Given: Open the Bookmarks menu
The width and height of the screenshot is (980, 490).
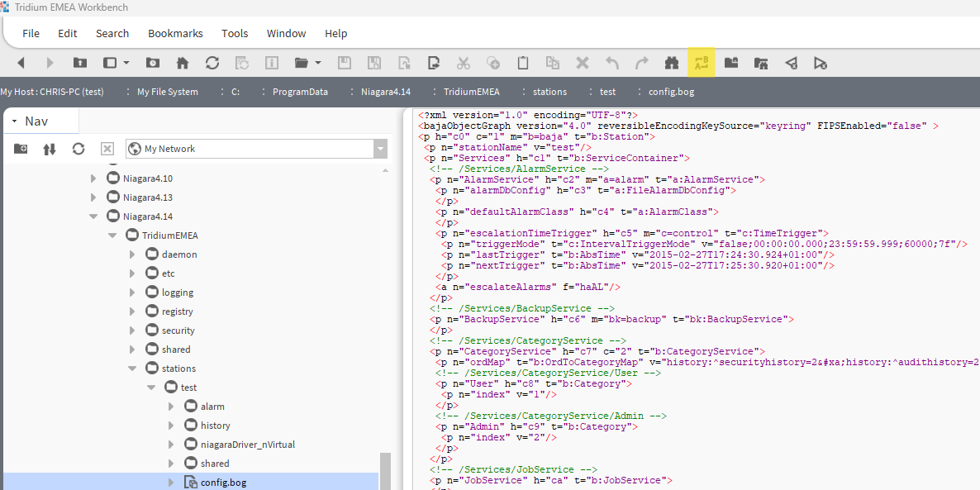Looking at the screenshot, I should tap(175, 33).
